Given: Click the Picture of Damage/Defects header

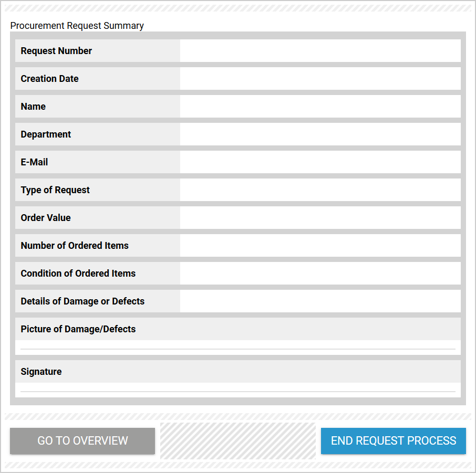Looking at the screenshot, I should (x=78, y=329).
